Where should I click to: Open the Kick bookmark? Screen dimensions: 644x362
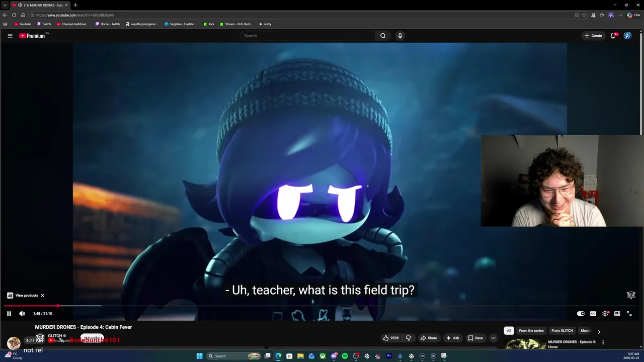click(x=209, y=24)
